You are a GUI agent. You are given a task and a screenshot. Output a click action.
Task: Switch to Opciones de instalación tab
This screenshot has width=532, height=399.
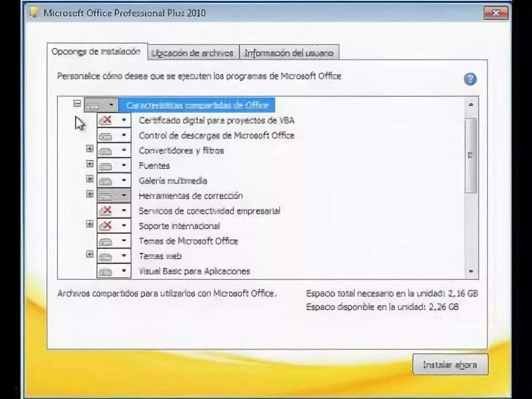96,52
